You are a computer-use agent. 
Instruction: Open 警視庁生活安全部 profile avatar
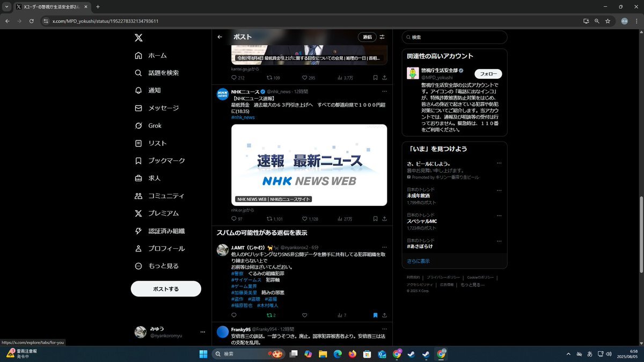413,73
